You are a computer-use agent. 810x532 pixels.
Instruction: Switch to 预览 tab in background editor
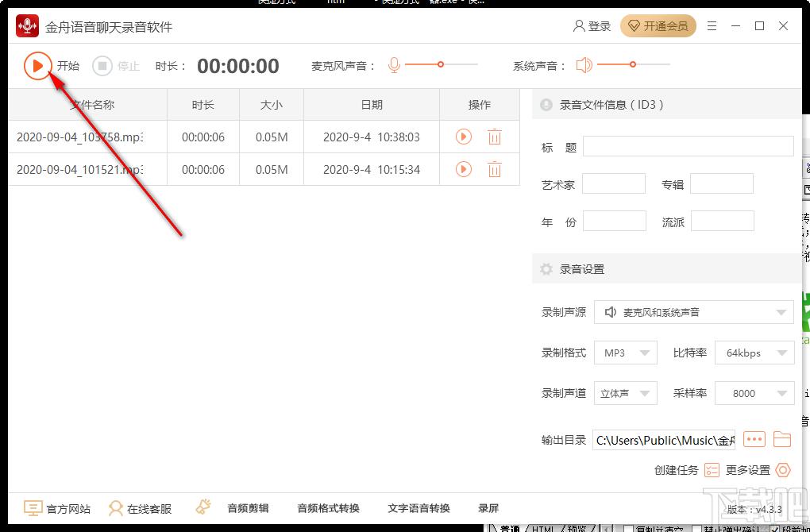pos(577,528)
